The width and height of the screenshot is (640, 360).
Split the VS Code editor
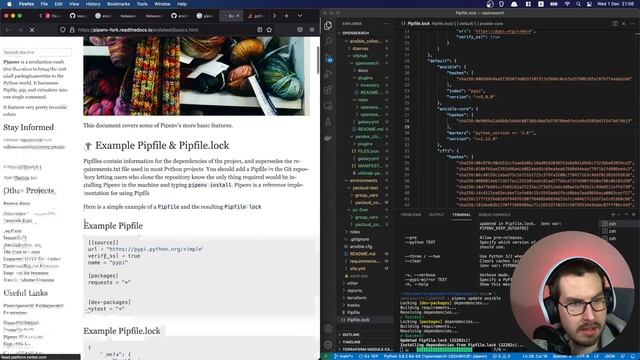pyautogui.click(x=615, y=24)
